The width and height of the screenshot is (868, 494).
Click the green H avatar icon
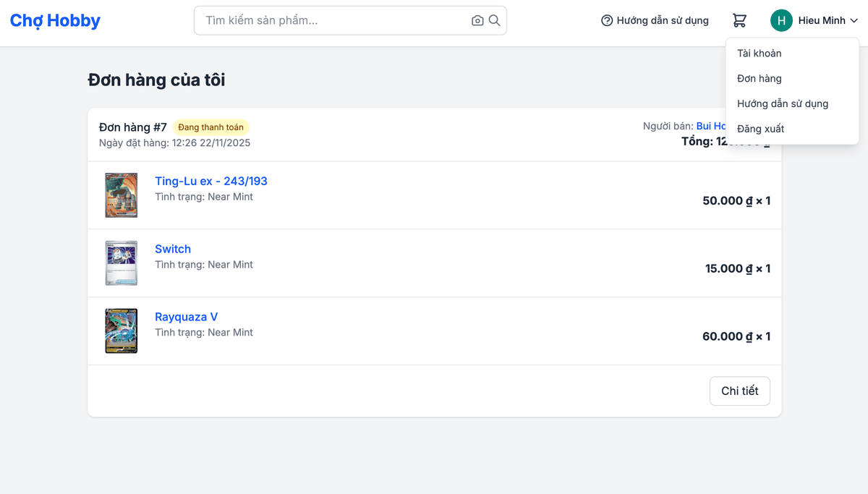[781, 20]
